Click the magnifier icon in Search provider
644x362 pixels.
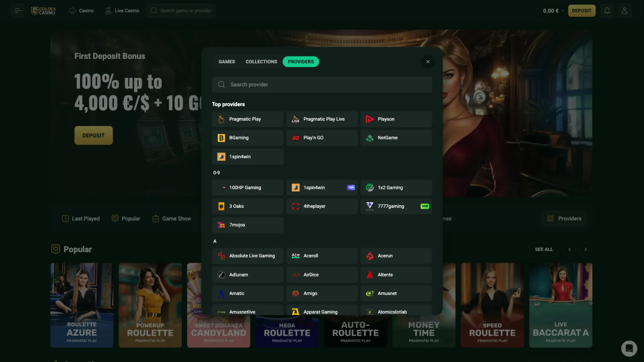click(x=221, y=84)
